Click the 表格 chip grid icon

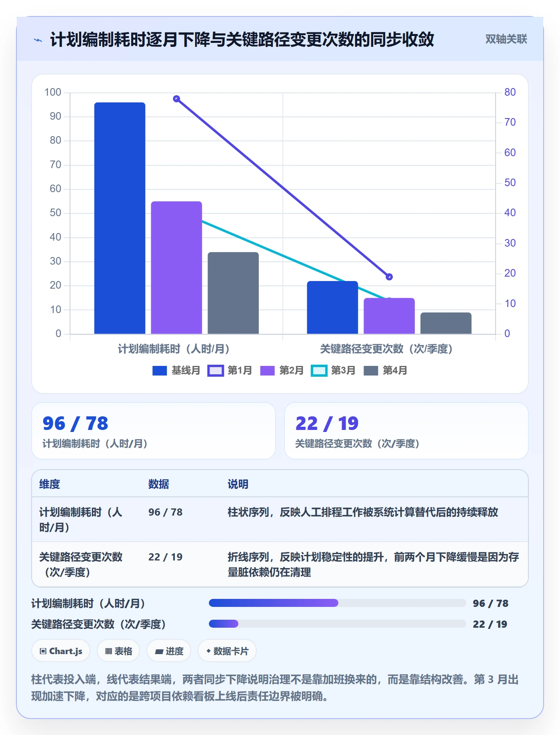[x=108, y=651]
